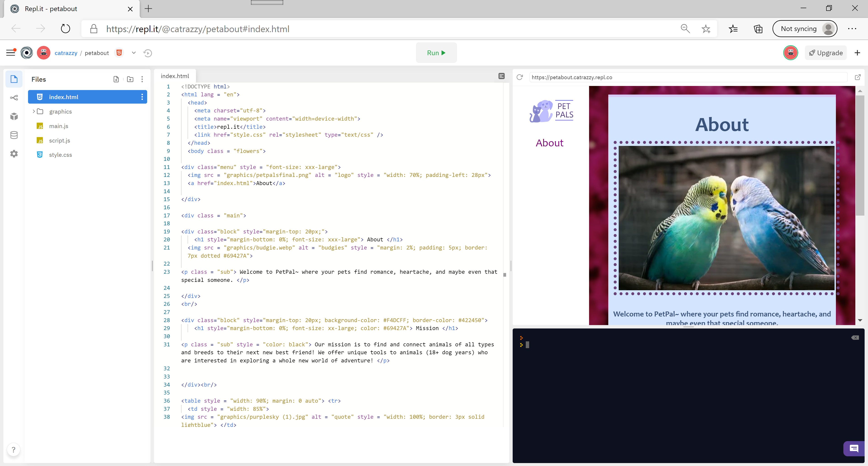Expand the graphics folder
The width and height of the screenshot is (868, 466).
click(34, 111)
